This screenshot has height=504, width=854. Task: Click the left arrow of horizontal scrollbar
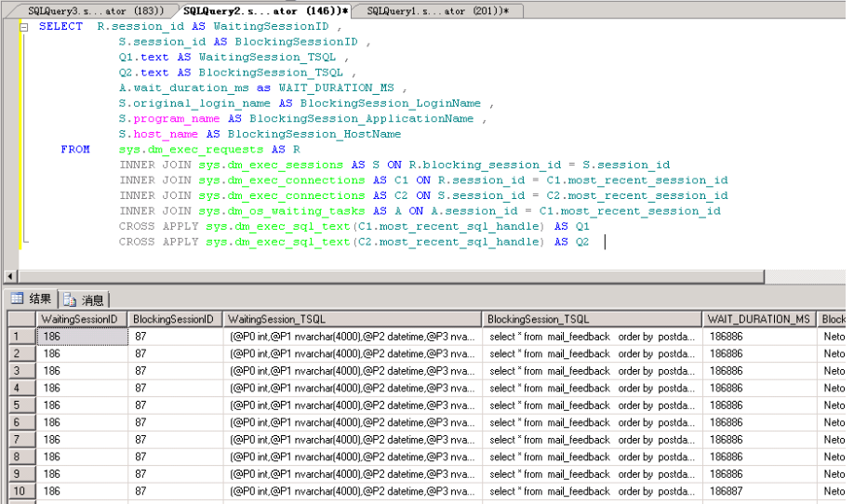(10, 276)
